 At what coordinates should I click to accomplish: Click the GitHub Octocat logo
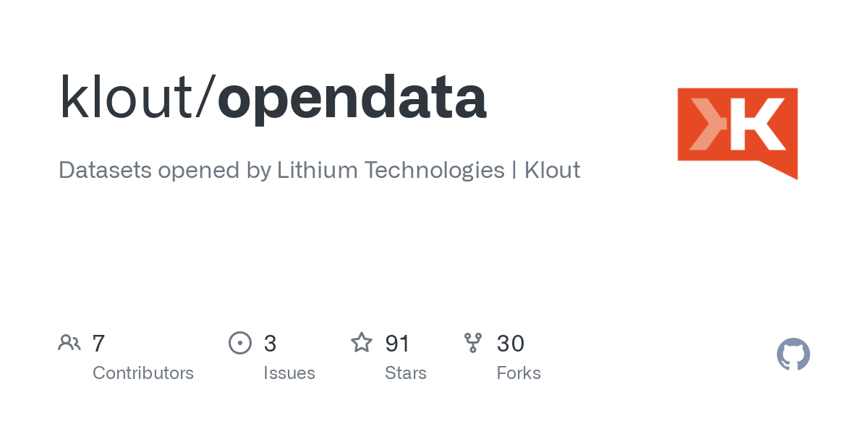coord(793,354)
